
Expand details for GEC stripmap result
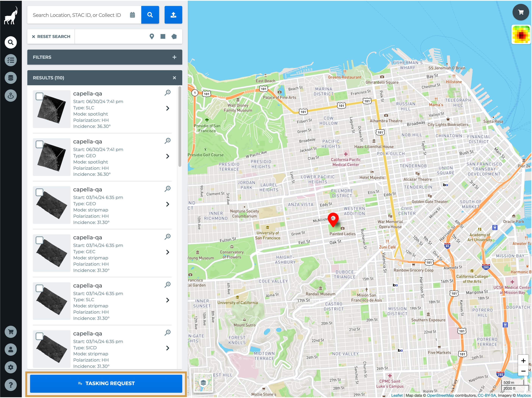click(x=168, y=252)
